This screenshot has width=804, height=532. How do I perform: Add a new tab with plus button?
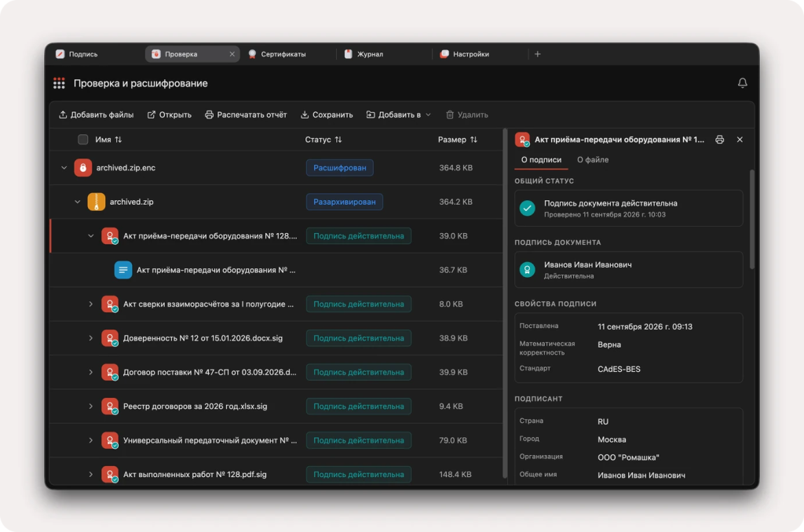coord(537,54)
